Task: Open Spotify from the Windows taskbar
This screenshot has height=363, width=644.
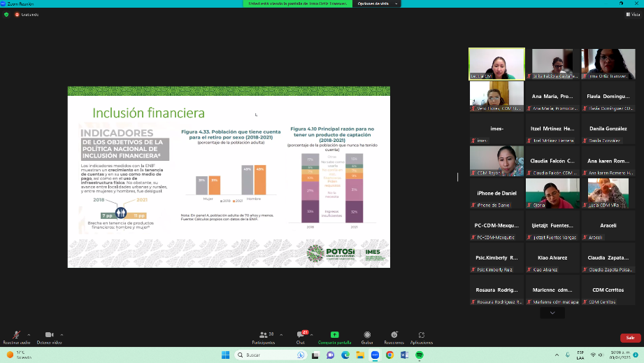Action: 420,355
